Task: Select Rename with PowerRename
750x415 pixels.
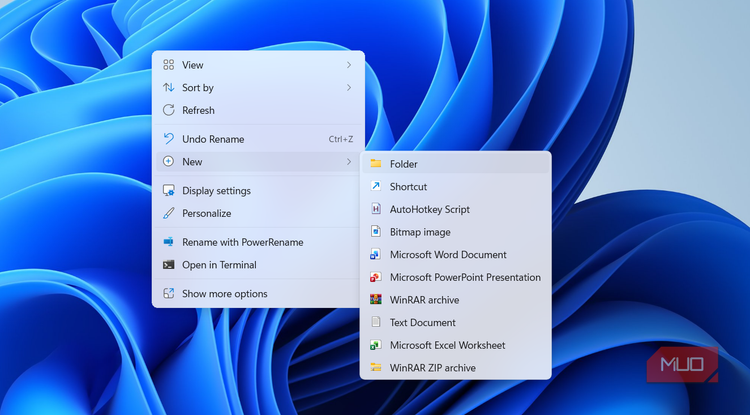Action: coord(258,242)
